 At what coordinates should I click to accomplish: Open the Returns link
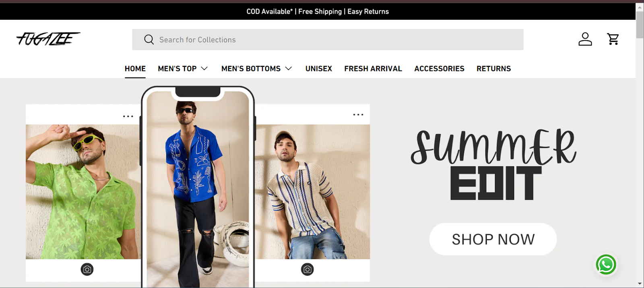pos(493,68)
